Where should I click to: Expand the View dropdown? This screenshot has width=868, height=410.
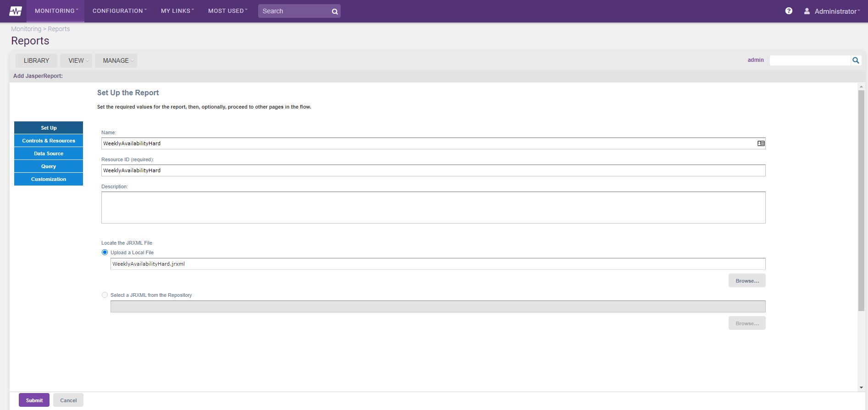[76, 60]
